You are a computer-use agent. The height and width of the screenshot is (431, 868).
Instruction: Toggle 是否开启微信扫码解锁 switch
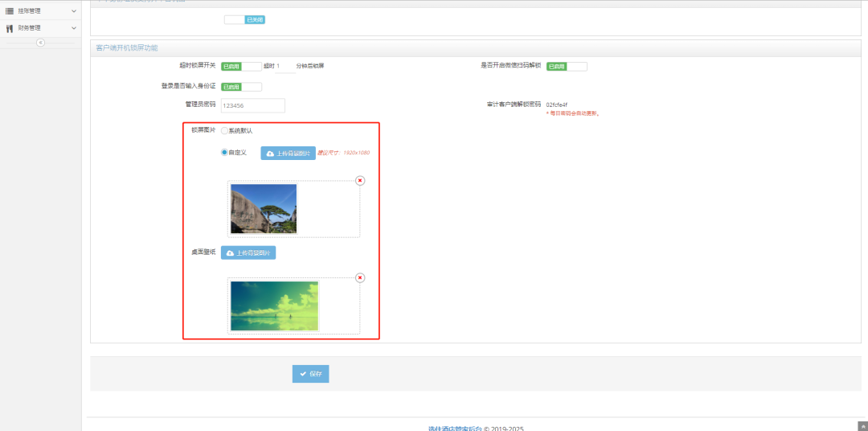click(567, 67)
